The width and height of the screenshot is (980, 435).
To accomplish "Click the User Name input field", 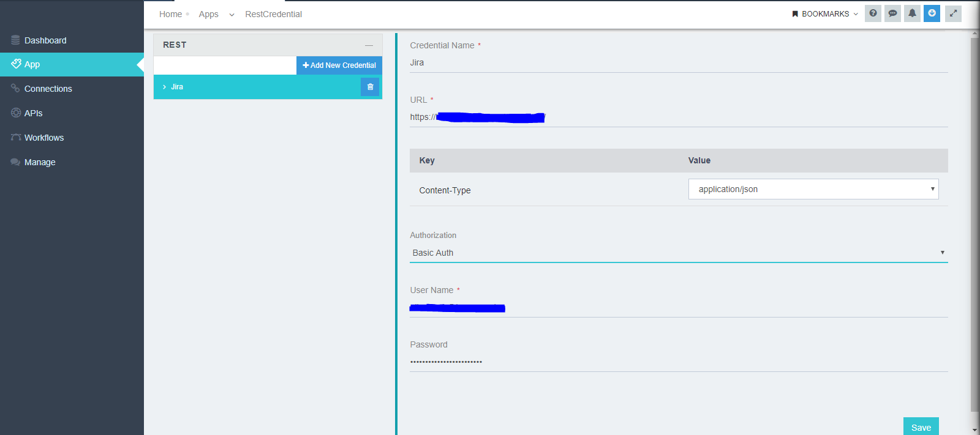I will pos(679,308).
